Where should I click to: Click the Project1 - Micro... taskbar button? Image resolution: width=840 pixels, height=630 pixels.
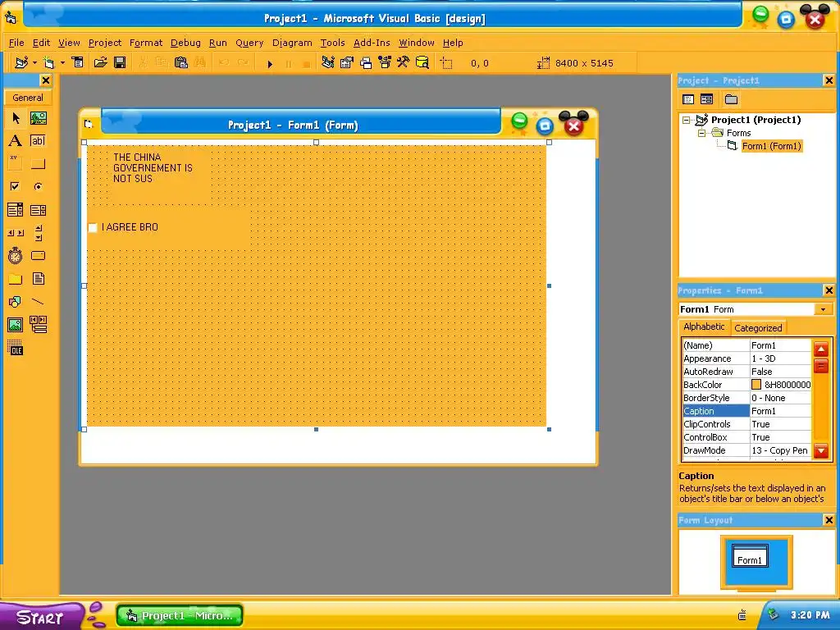click(180, 615)
